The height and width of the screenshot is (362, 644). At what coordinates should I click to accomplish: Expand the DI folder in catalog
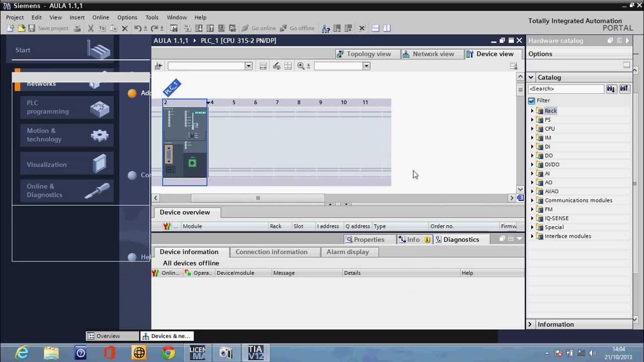tap(532, 147)
